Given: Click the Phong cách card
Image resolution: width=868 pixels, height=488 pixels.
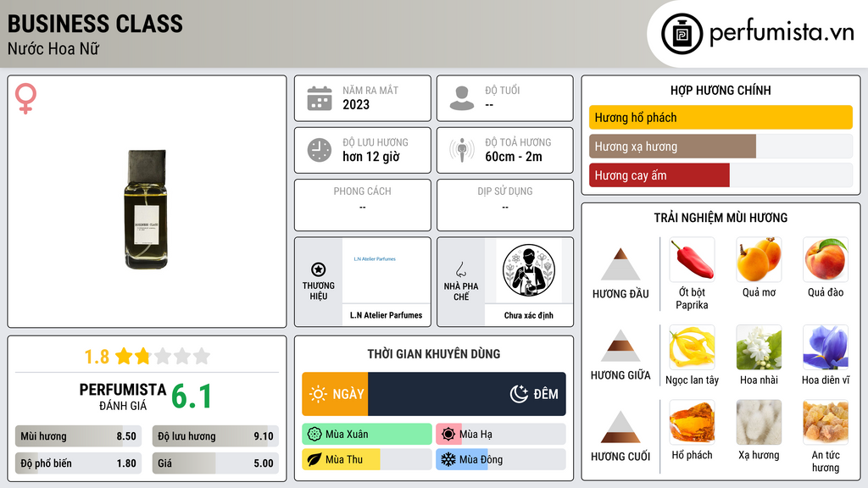Looking at the screenshot, I should point(363,205).
